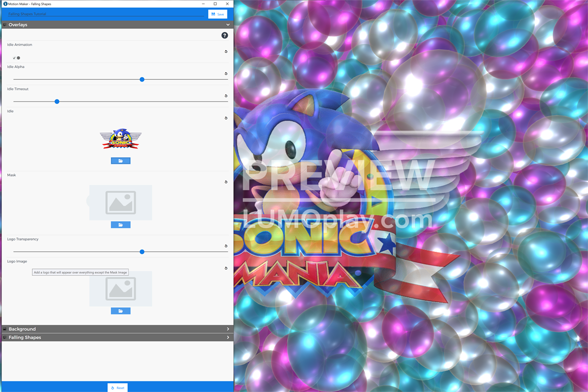The width and height of the screenshot is (588, 392).
Task: Reset the Mask setting
Action: pos(226,182)
